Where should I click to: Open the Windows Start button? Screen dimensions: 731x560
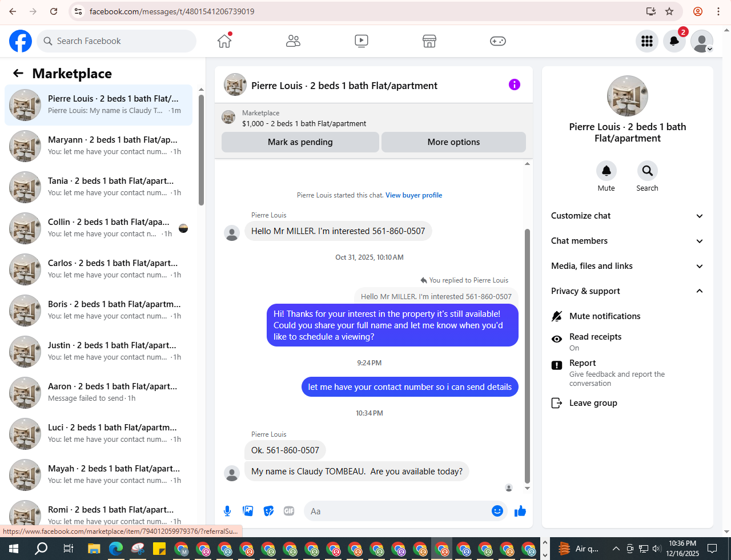(14, 549)
